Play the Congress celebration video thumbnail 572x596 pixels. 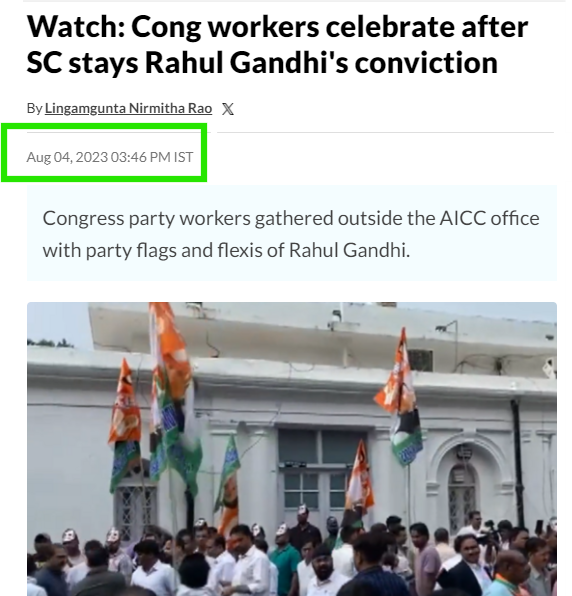(x=292, y=449)
